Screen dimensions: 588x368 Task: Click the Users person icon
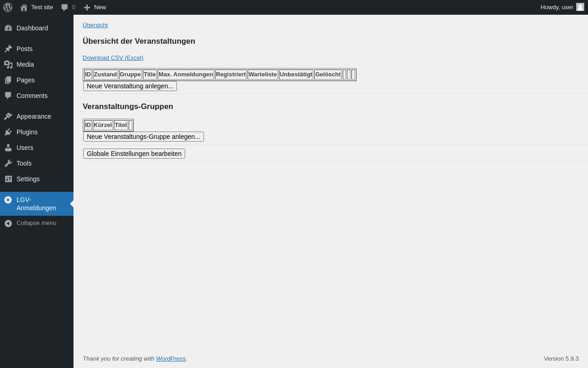(x=8, y=148)
